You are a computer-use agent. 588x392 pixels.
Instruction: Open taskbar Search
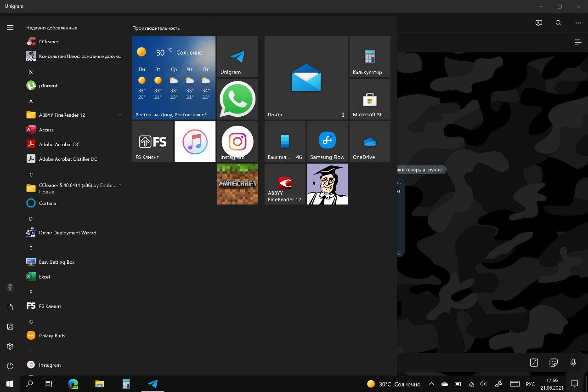pyautogui.click(x=30, y=384)
